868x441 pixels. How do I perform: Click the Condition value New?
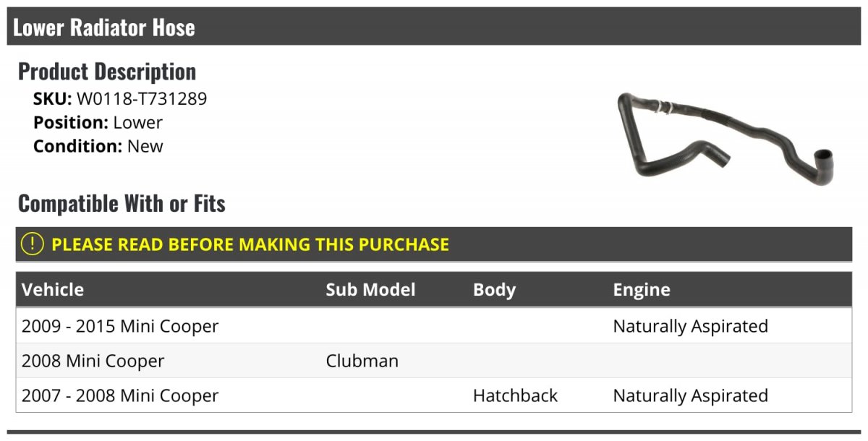pyautogui.click(x=145, y=146)
